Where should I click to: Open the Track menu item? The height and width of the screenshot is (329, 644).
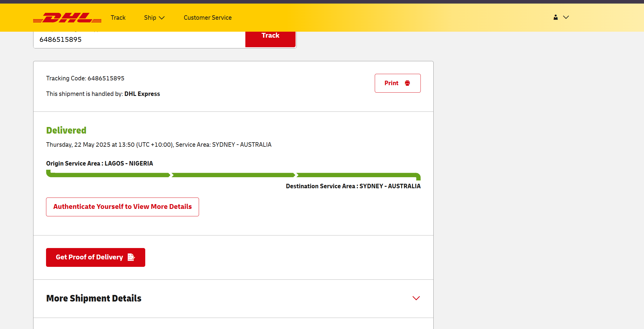coord(118,18)
